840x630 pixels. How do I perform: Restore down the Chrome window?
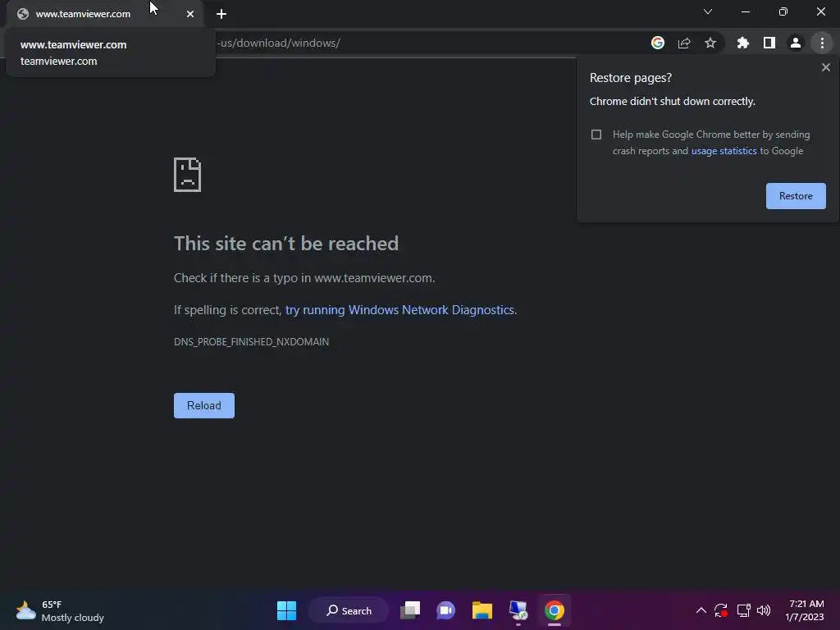click(783, 11)
